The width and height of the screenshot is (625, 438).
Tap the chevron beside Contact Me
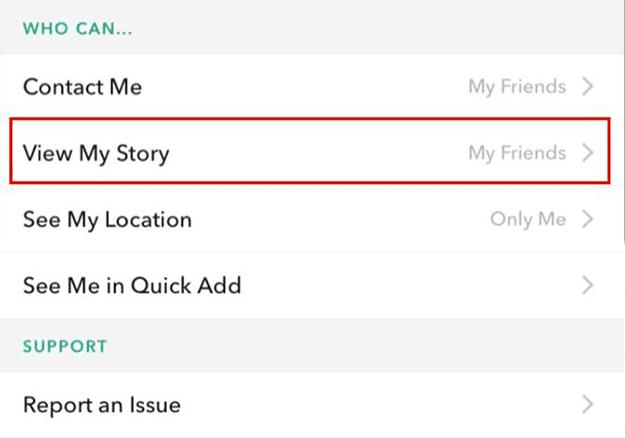pos(588,86)
